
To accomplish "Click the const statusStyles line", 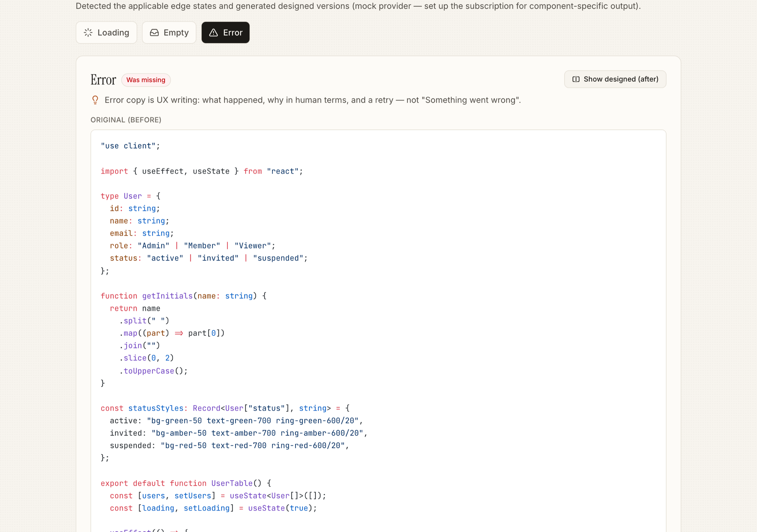I will [225, 408].
